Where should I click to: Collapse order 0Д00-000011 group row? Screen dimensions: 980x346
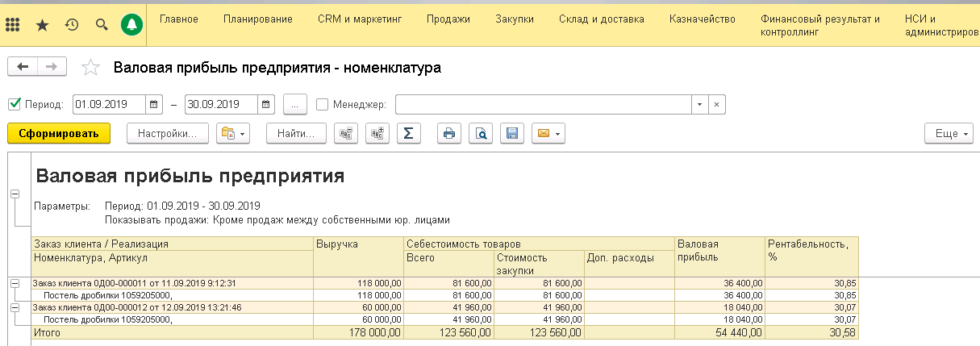click(x=14, y=283)
